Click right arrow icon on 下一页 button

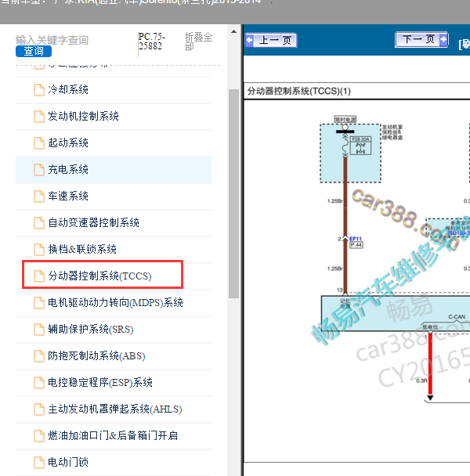(x=443, y=39)
